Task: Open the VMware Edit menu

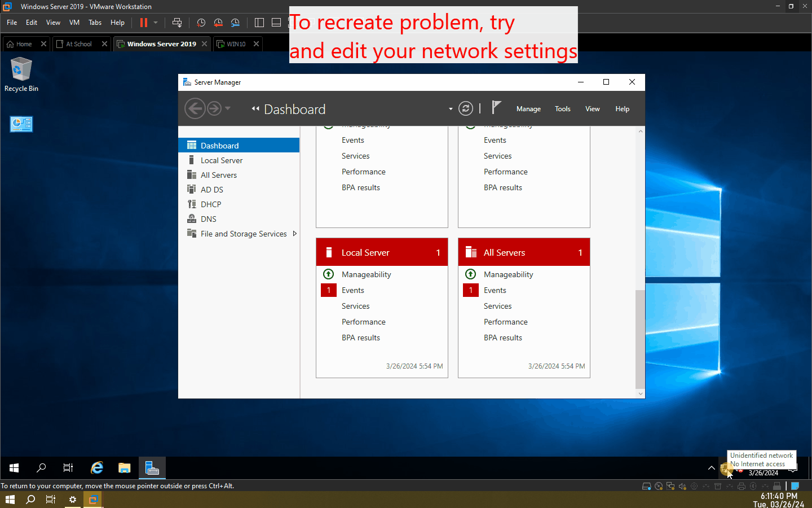Action: tap(32, 23)
